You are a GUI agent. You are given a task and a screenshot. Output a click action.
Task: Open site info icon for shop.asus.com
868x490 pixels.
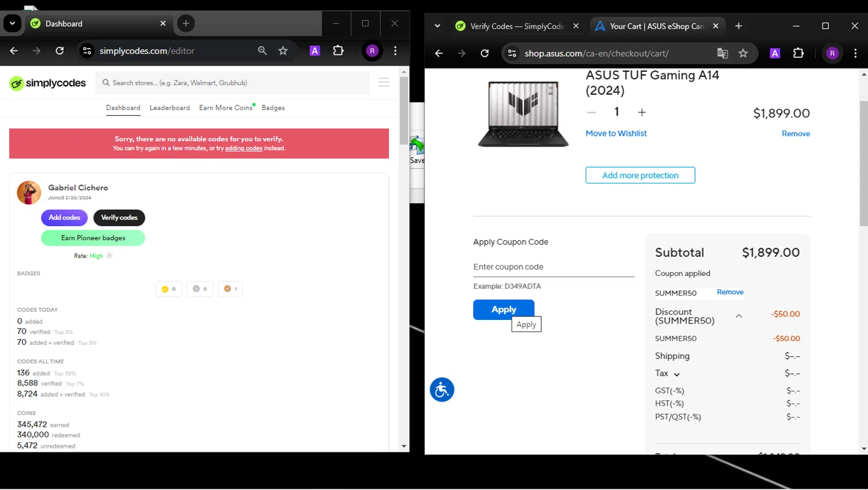click(512, 53)
